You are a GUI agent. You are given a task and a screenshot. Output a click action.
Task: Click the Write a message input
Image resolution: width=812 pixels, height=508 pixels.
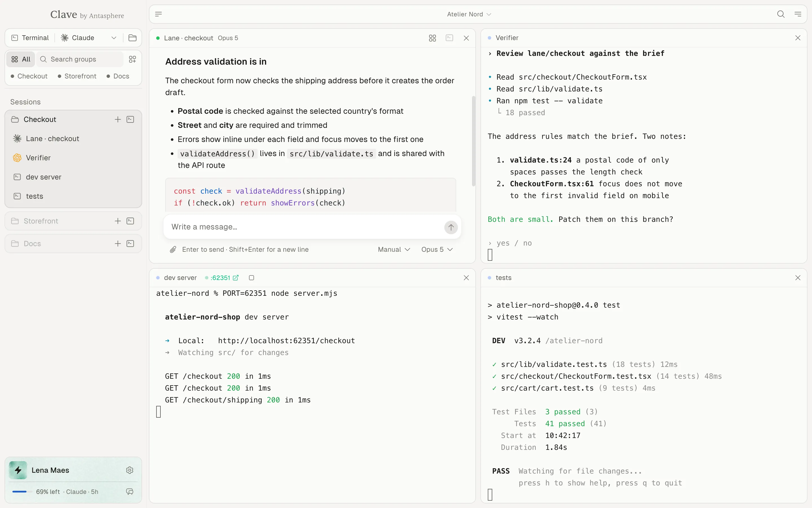[x=305, y=227]
